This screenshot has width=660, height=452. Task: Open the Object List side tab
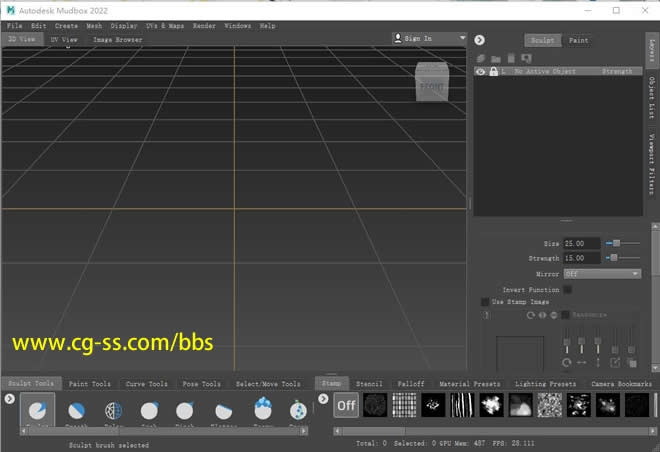click(x=651, y=98)
